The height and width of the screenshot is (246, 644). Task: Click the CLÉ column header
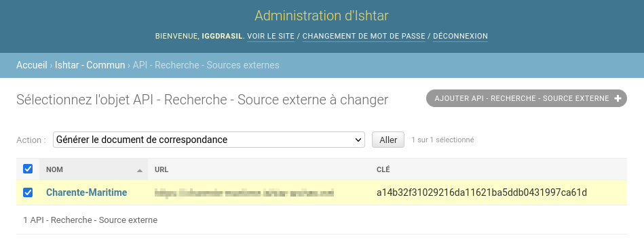point(383,169)
